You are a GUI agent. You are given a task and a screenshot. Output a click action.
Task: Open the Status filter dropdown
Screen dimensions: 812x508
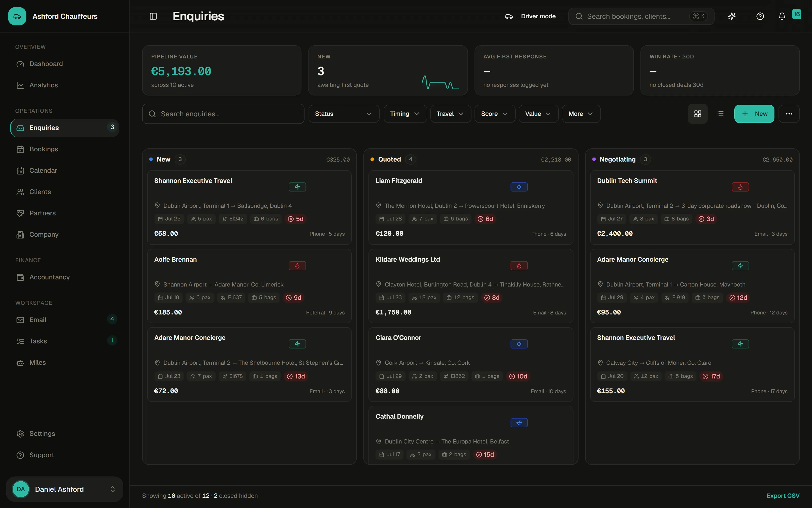pos(344,114)
